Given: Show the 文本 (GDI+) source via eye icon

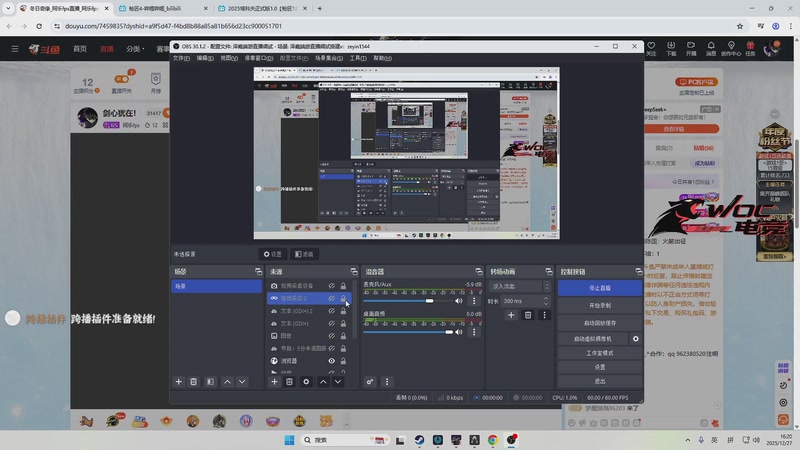Looking at the screenshot, I should 332,323.
